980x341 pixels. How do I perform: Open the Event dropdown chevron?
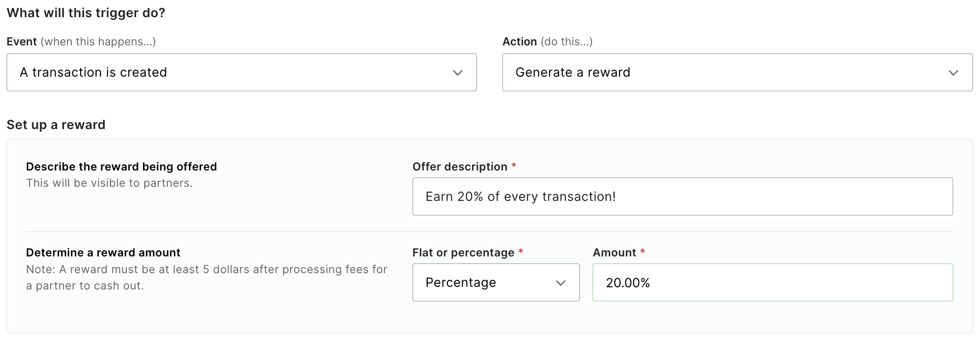457,72
